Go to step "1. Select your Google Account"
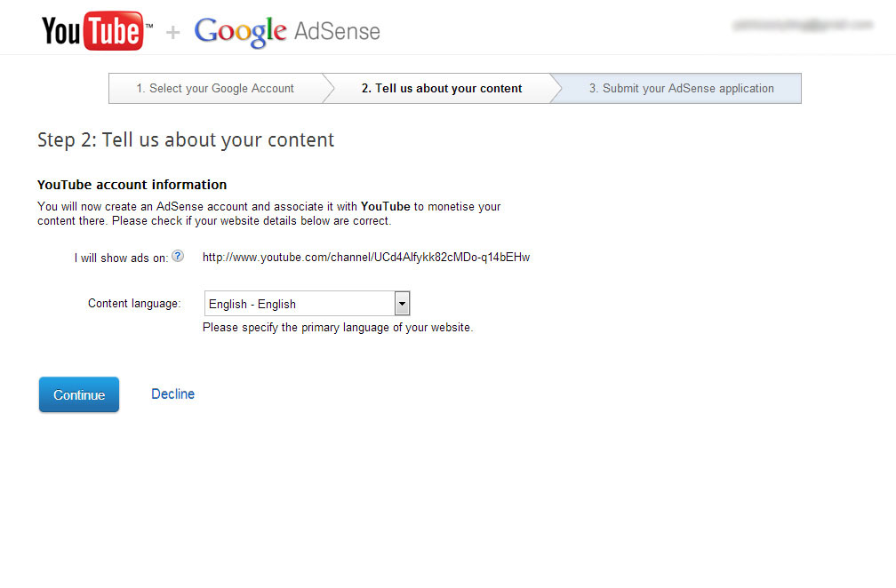This screenshot has height=588, width=896. click(215, 89)
